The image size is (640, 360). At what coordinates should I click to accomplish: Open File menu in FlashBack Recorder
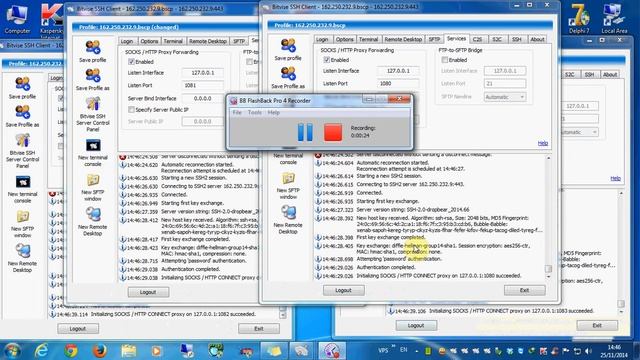pos(237,112)
